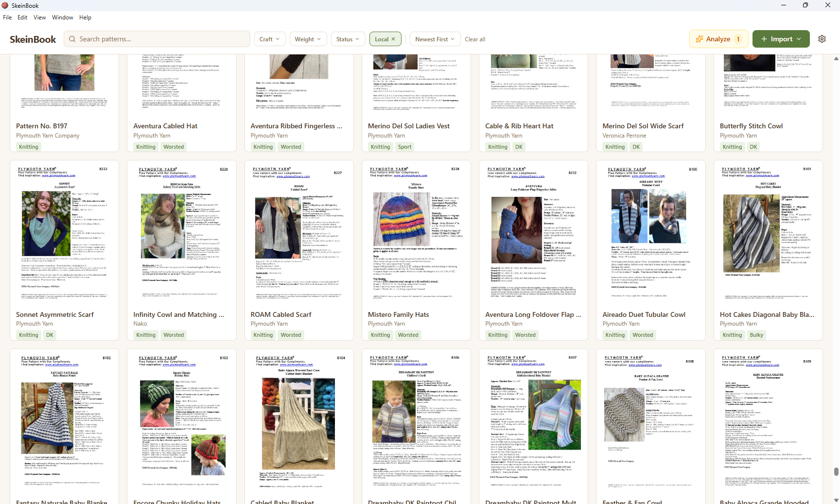Toggle the Worsted tag on ROAM Cabled Scarf
Viewport: 840px width, 504px height.
pyautogui.click(x=291, y=334)
